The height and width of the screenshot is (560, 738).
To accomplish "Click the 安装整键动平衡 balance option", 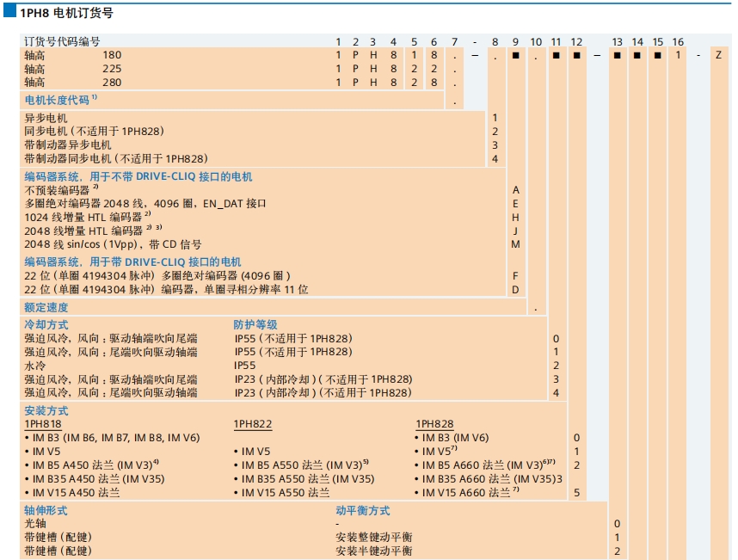I will pyautogui.click(x=374, y=537).
